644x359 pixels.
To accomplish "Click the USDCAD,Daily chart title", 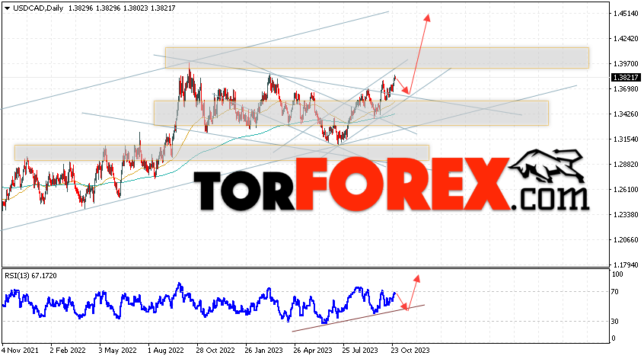I will pos(38,8).
